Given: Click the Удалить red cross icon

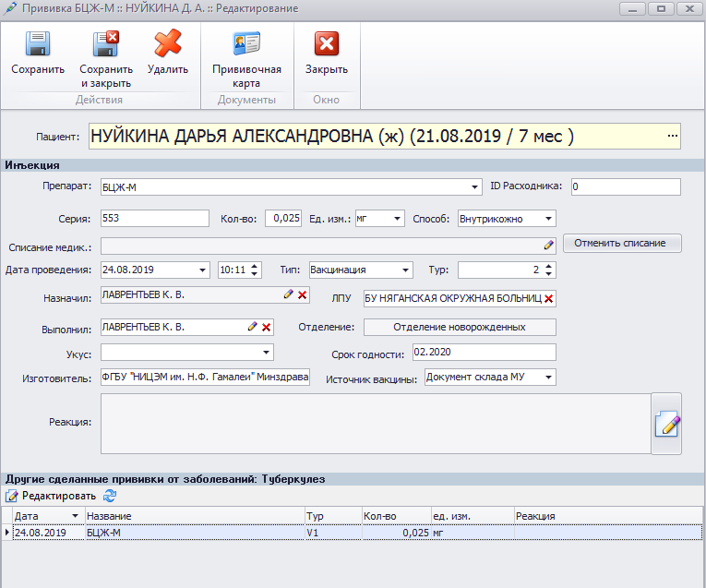Looking at the screenshot, I should (167, 44).
